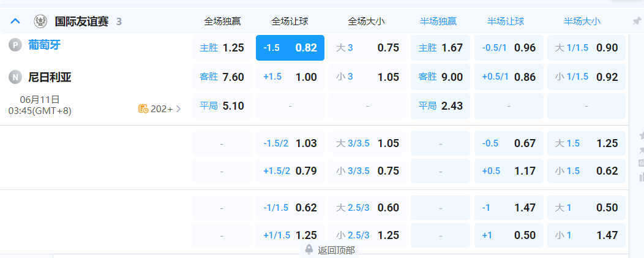
Task: Pin the 国际友谊赛 league with pin icon
Action: pos(637,21)
